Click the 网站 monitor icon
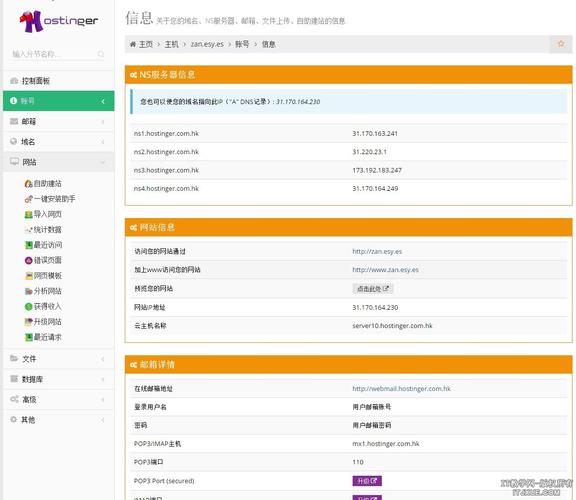576x500 pixels. 14,162
